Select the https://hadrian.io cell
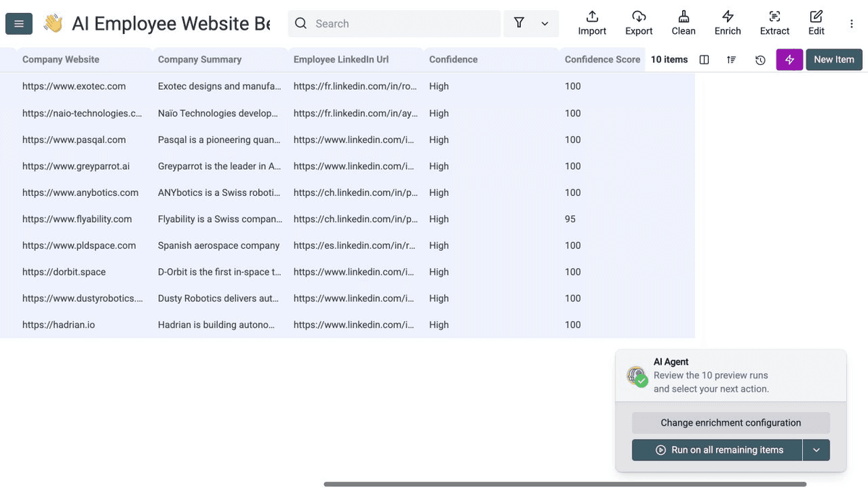 [x=59, y=325]
